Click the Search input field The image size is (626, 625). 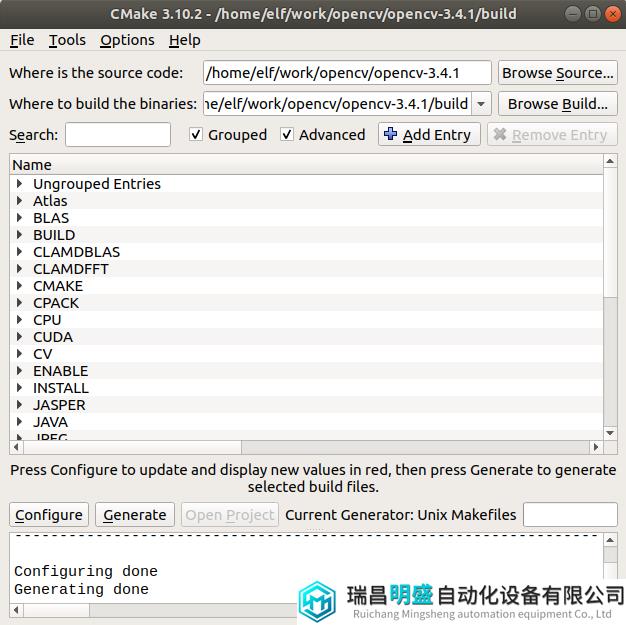coord(118,135)
